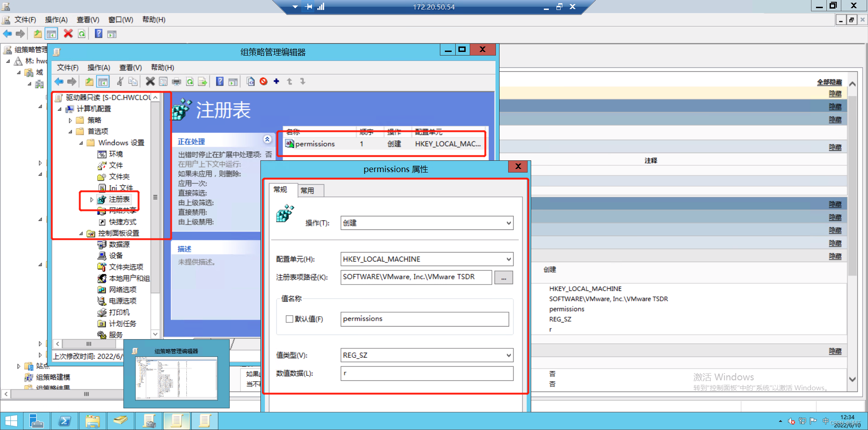Select the 电源选项 tree item

[x=123, y=301]
